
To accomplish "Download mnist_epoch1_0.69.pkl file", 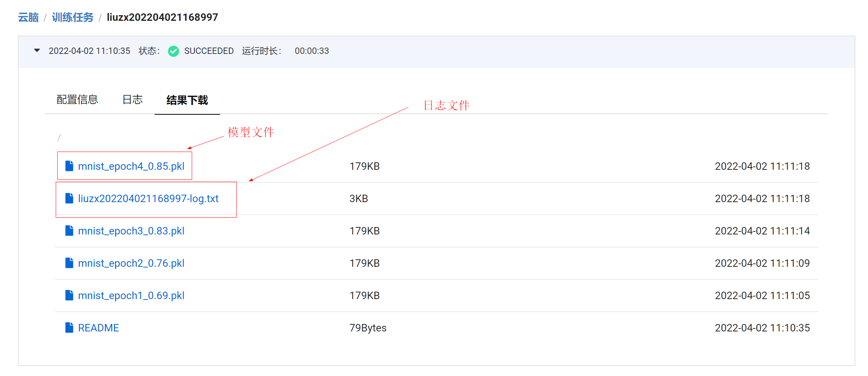I will (x=131, y=296).
